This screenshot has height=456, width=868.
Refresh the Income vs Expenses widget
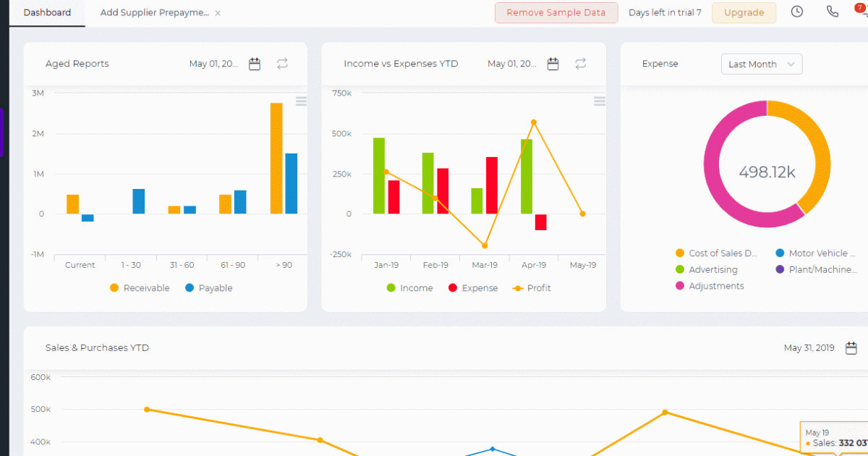point(581,64)
